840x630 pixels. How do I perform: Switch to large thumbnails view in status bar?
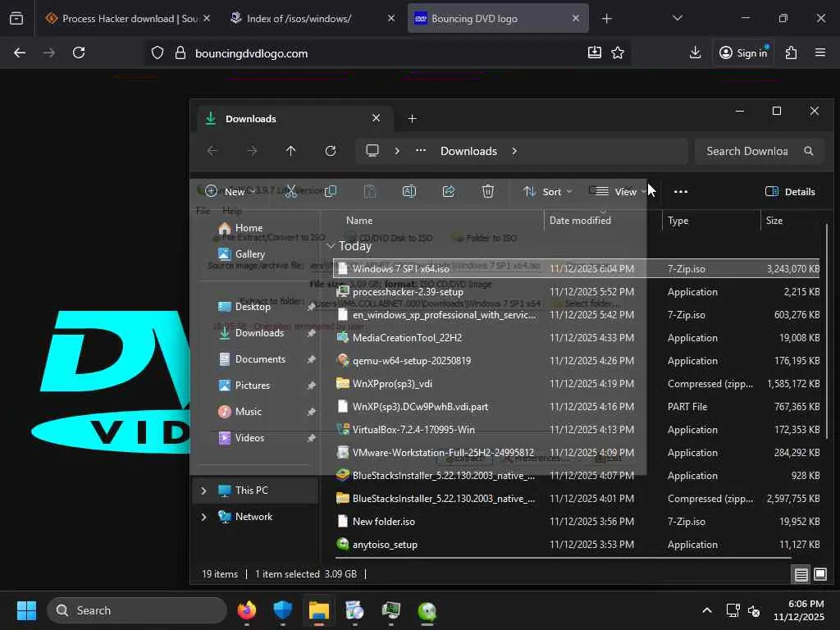pyautogui.click(x=819, y=574)
